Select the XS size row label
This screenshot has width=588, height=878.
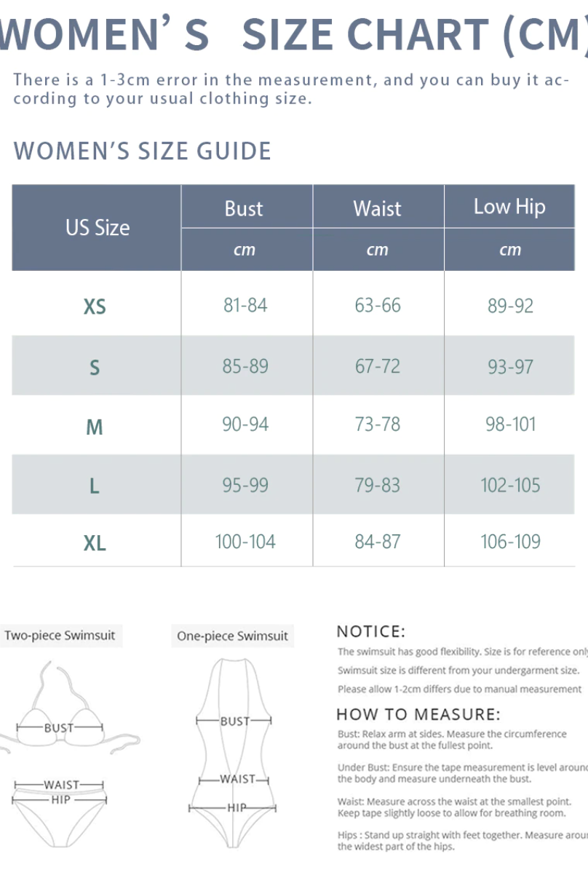pos(95,306)
